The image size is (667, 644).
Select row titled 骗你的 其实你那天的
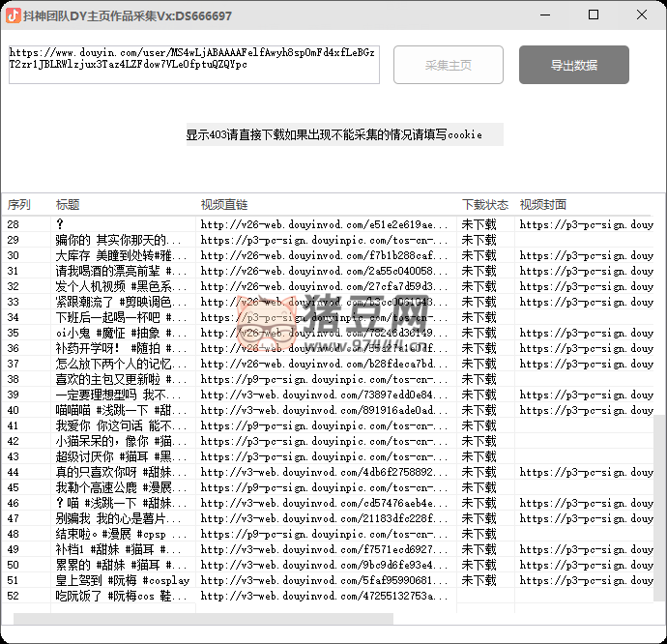click(x=327, y=240)
